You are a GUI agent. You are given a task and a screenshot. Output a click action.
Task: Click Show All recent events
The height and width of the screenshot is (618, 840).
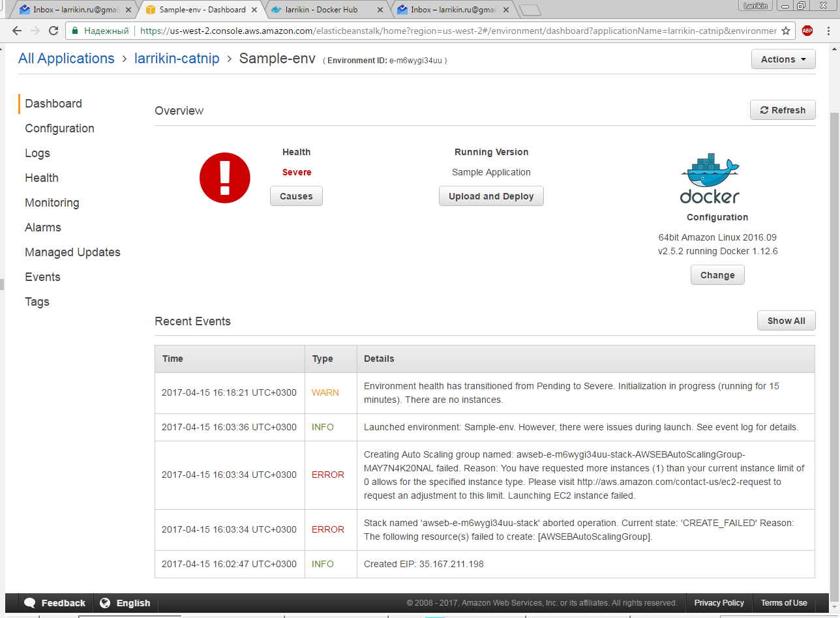pyautogui.click(x=786, y=321)
